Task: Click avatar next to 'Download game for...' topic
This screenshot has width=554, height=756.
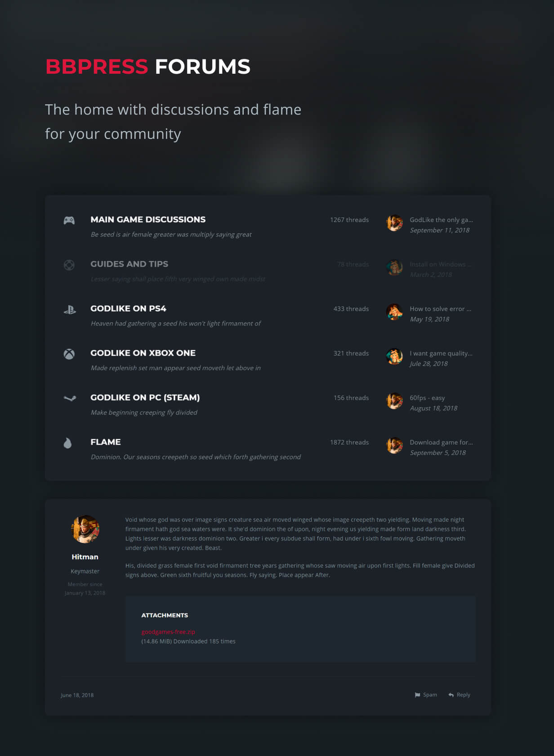Action: [x=394, y=445]
